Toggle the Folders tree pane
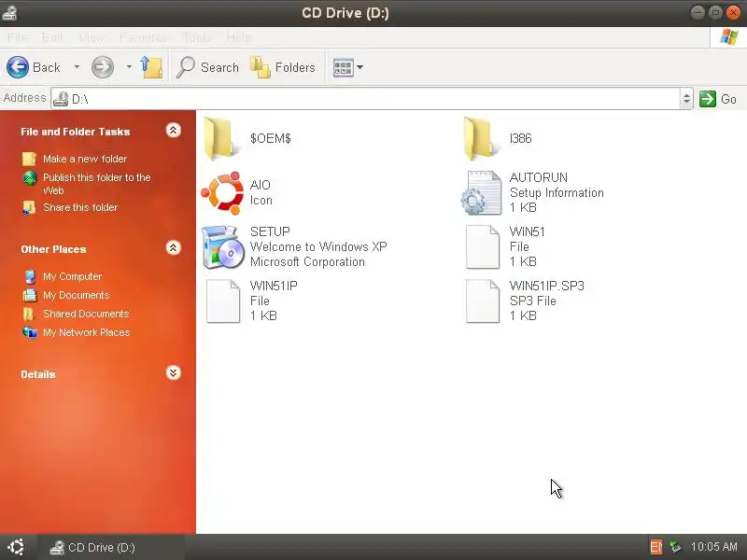The height and width of the screenshot is (560, 747). 283,67
